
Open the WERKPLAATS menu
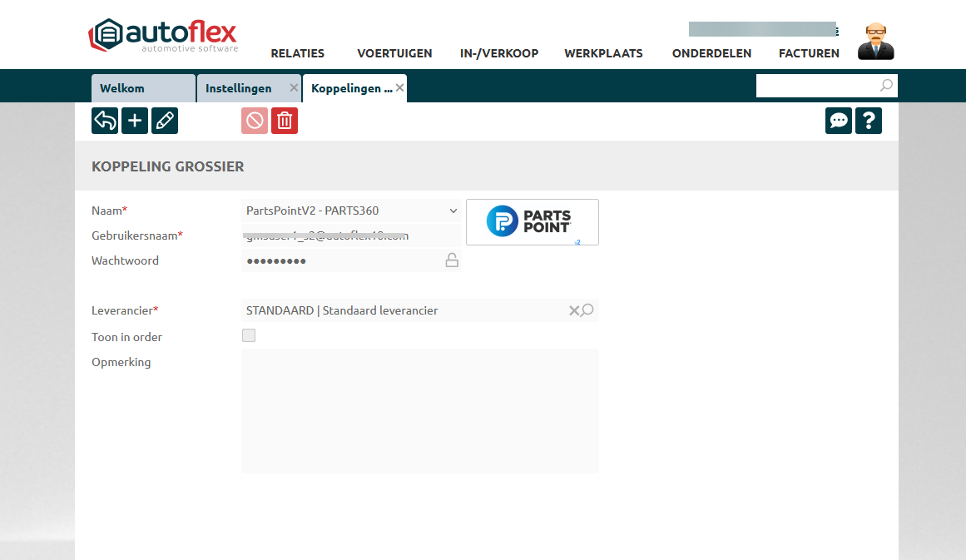pyautogui.click(x=603, y=53)
